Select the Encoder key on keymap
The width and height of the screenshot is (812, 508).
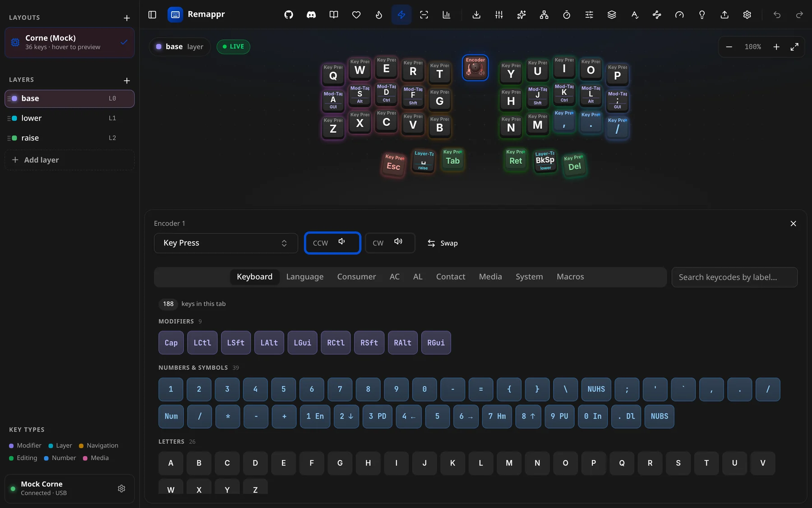[x=475, y=68]
